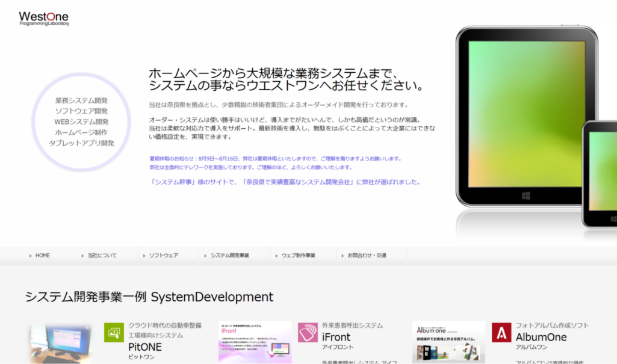Screen dimensions: 617x364
Task: Click the arrow icon beside HOME
Action: tap(29, 255)
